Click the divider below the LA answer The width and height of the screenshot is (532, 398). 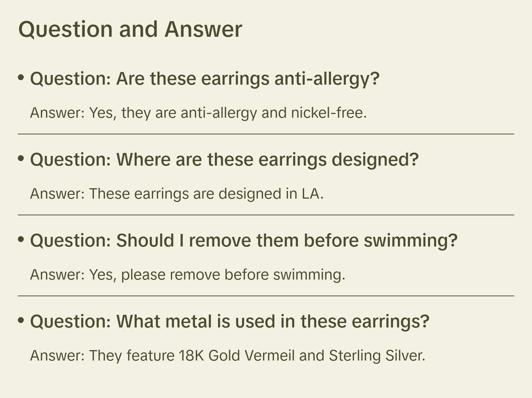[266, 215]
